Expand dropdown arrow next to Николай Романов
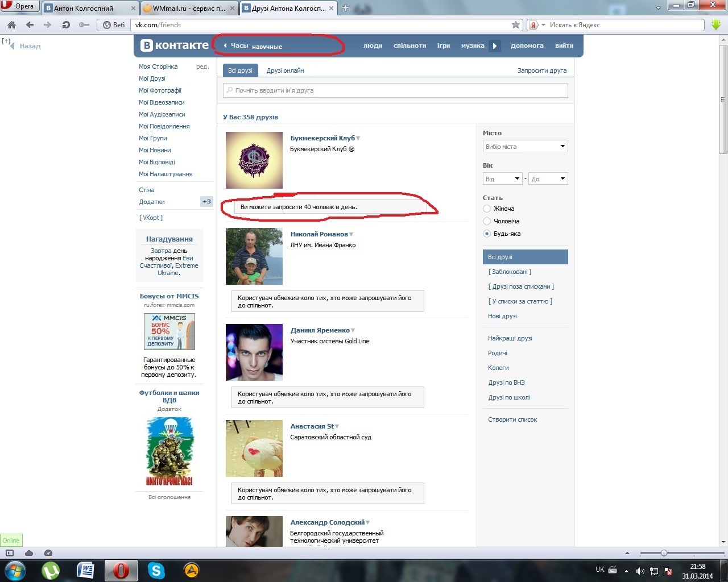This screenshot has height=582, width=728. 351,235
